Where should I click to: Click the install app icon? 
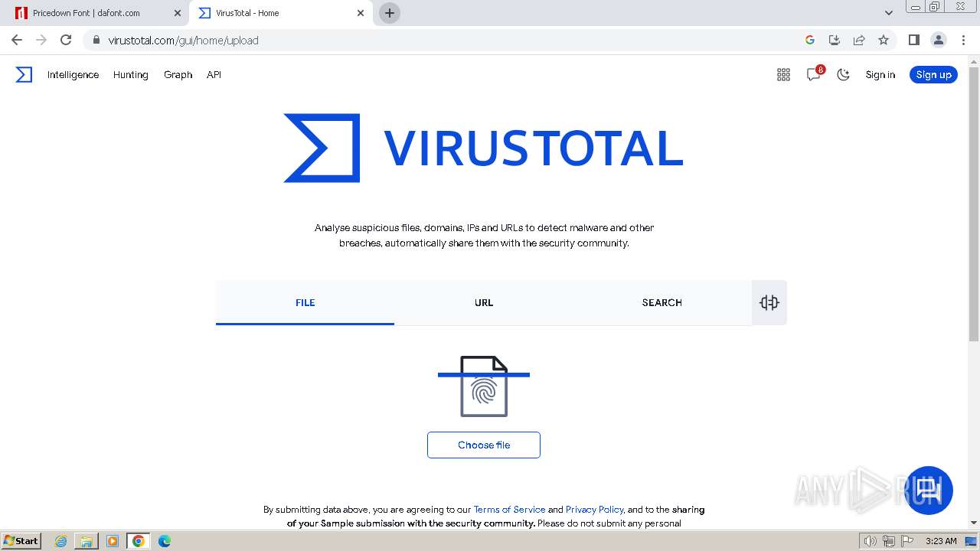click(835, 40)
